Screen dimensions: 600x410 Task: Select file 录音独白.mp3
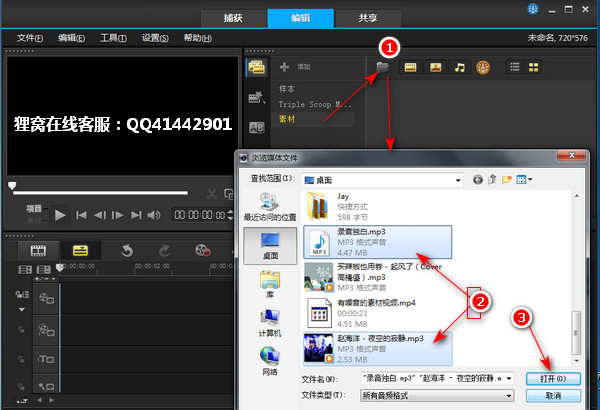click(378, 242)
